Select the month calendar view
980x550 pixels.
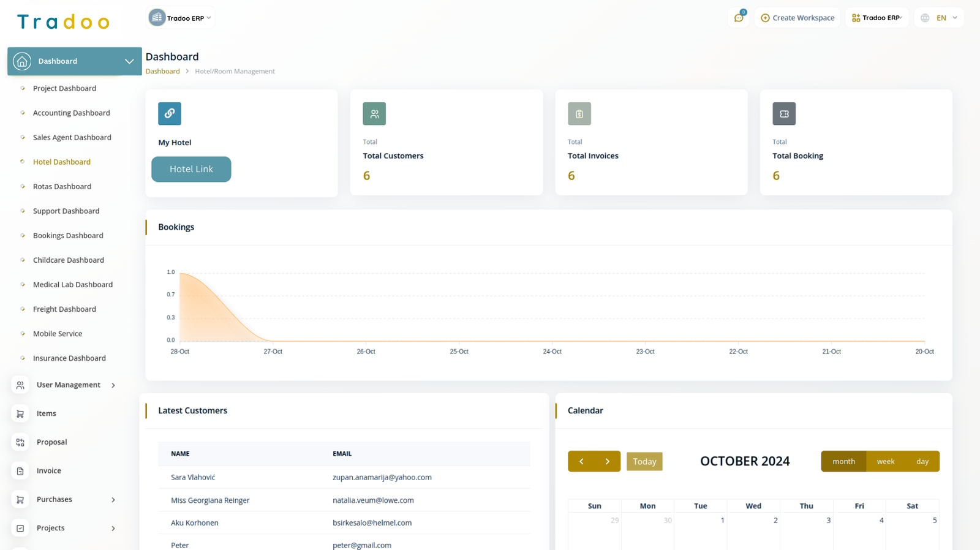pos(843,462)
